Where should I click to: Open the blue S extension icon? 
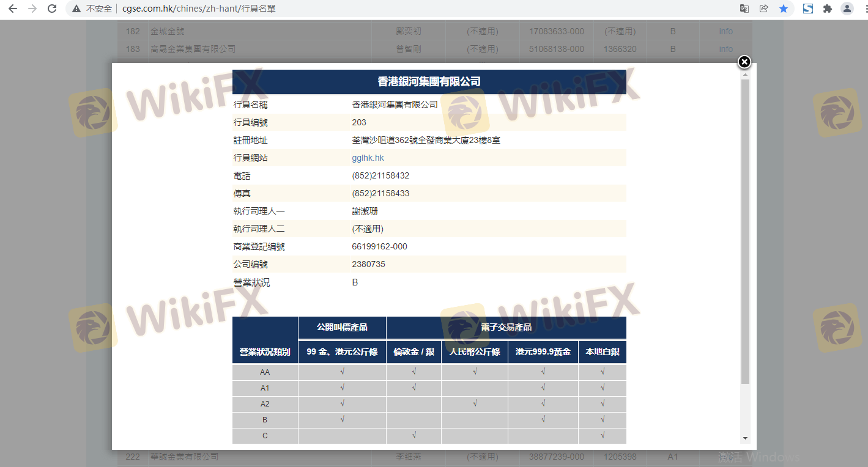pos(808,9)
